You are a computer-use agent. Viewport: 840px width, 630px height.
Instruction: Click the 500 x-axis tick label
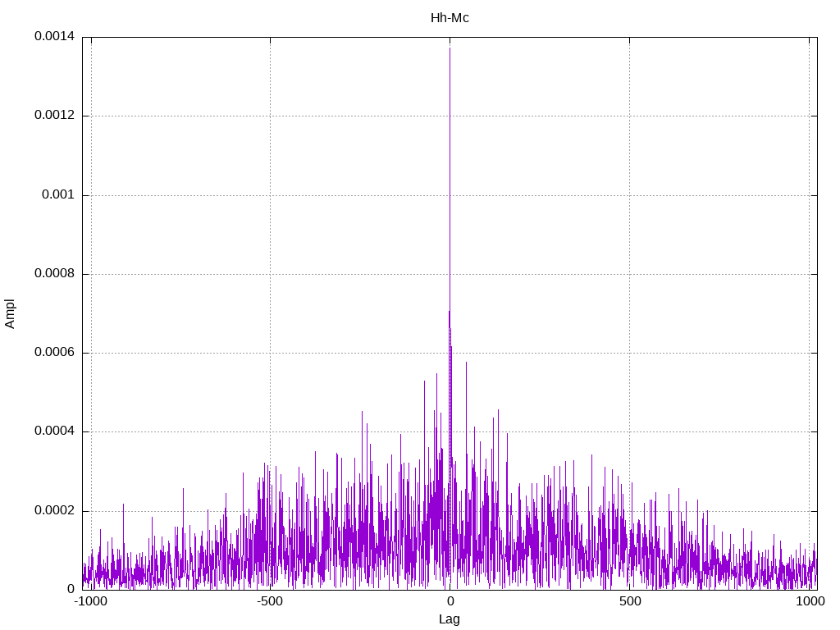[x=630, y=601]
